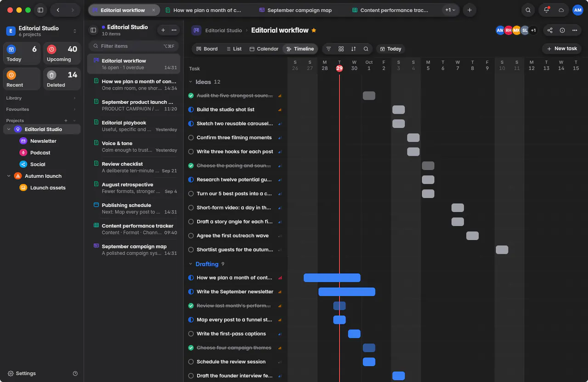Add a new item to Editorial Studio list
588x382 pixels.
pos(163,30)
